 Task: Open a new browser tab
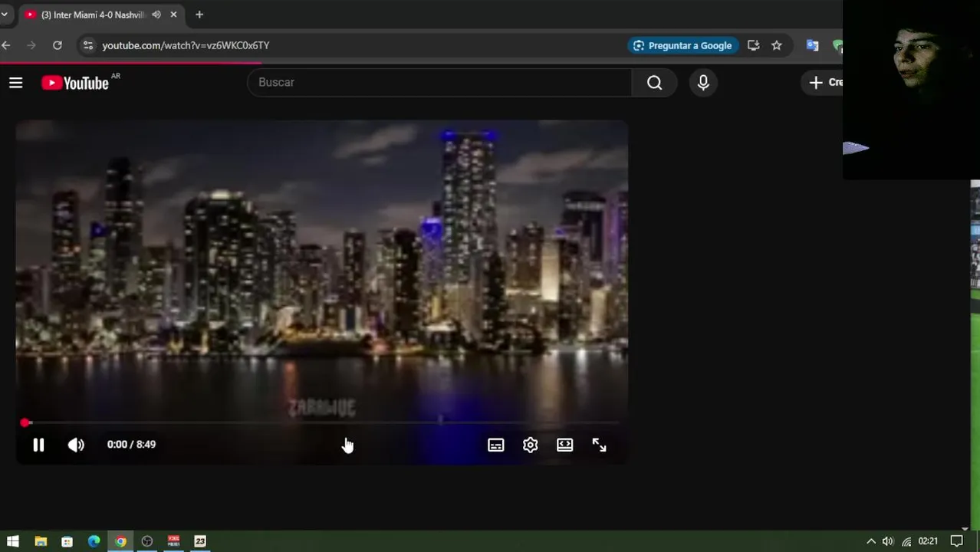point(199,15)
